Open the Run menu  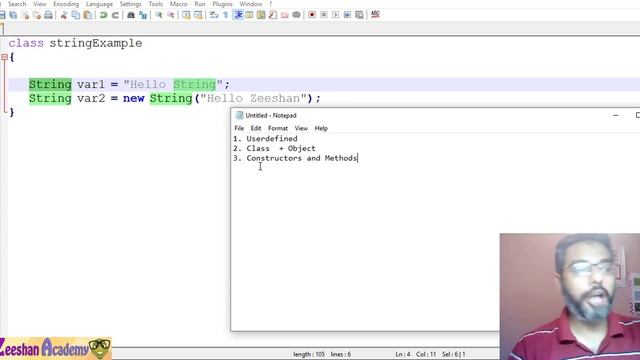coord(200,4)
